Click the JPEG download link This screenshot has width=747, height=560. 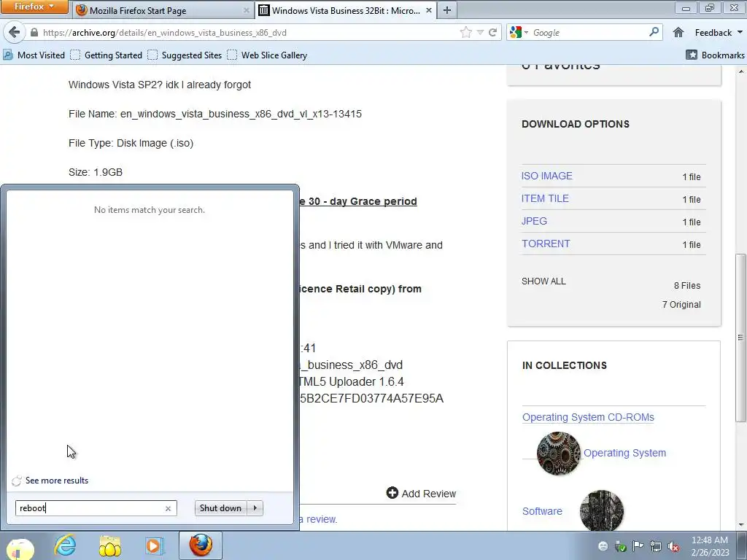point(534,221)
